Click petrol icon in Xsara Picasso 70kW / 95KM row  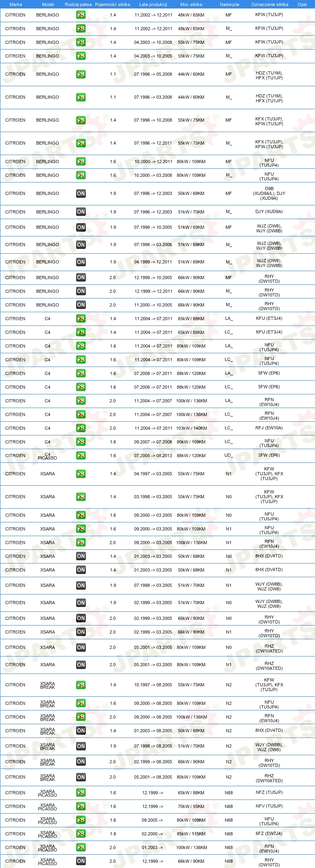81,806
